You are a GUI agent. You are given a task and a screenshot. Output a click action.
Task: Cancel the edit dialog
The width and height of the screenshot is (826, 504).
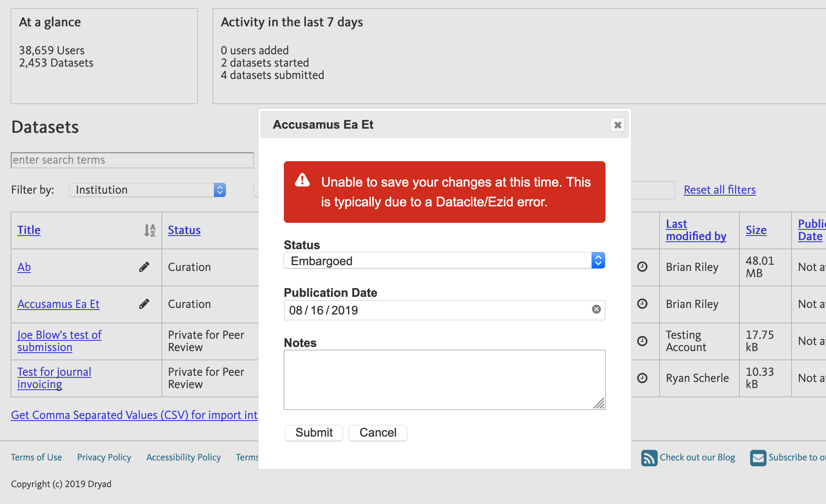pos(377,432)
